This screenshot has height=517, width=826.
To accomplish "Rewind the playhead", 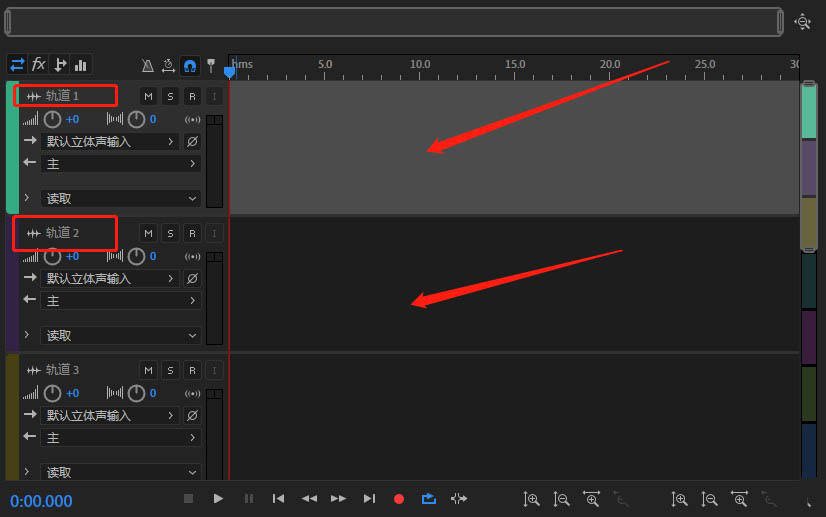I will click(x=309, y=499).
